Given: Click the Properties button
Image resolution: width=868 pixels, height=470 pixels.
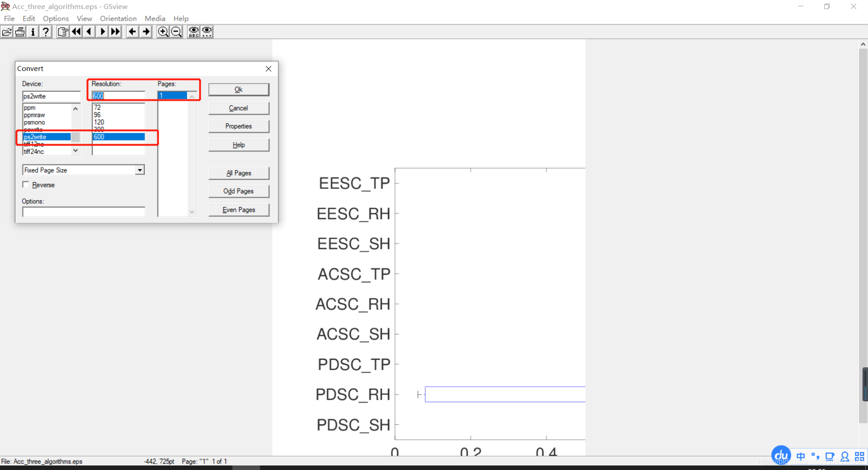Looking at the screenshot, I should pyautogui.click(x=239, y=126).
